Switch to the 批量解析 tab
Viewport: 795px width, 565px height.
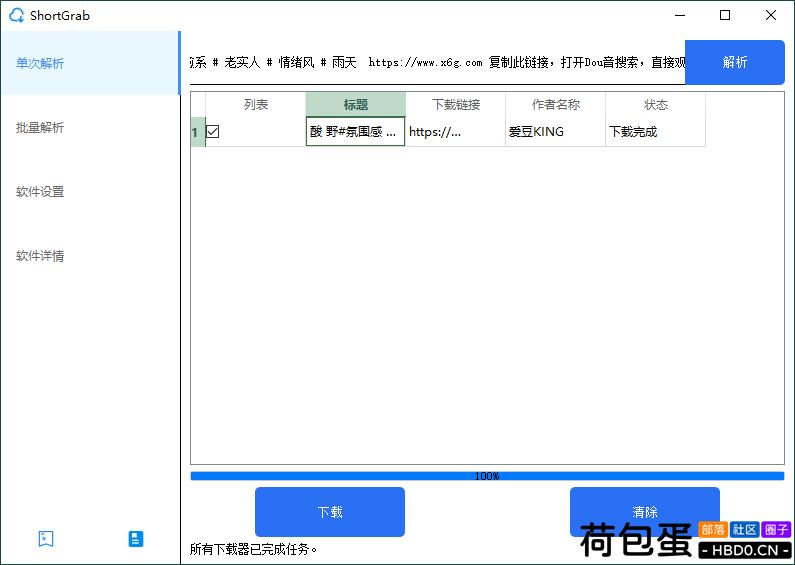pyautogui.click(x=90, y=127)
